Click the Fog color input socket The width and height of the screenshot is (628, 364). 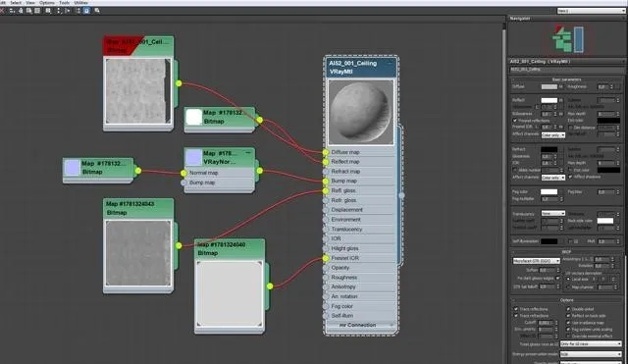326,306
